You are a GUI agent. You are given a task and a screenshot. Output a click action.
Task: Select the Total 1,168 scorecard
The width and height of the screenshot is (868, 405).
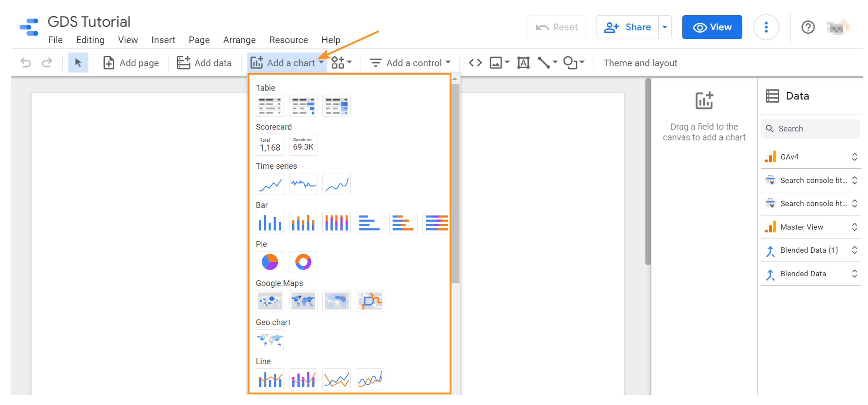coord(270,145)
